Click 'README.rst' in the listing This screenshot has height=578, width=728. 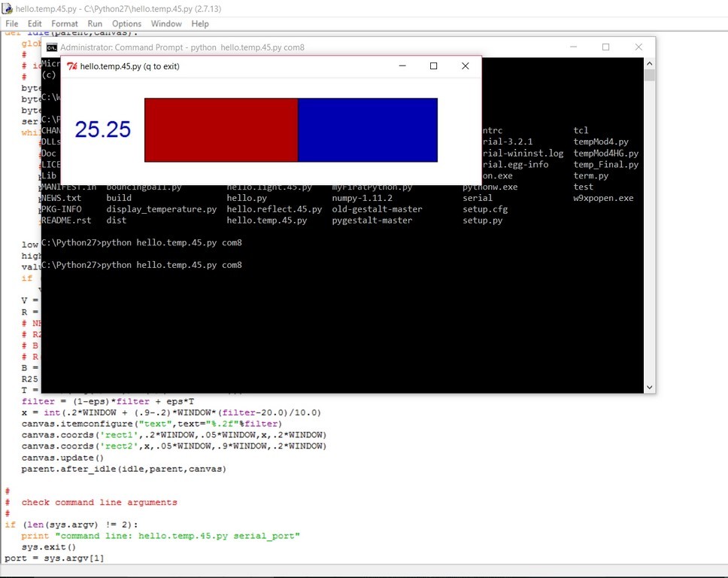66,221
